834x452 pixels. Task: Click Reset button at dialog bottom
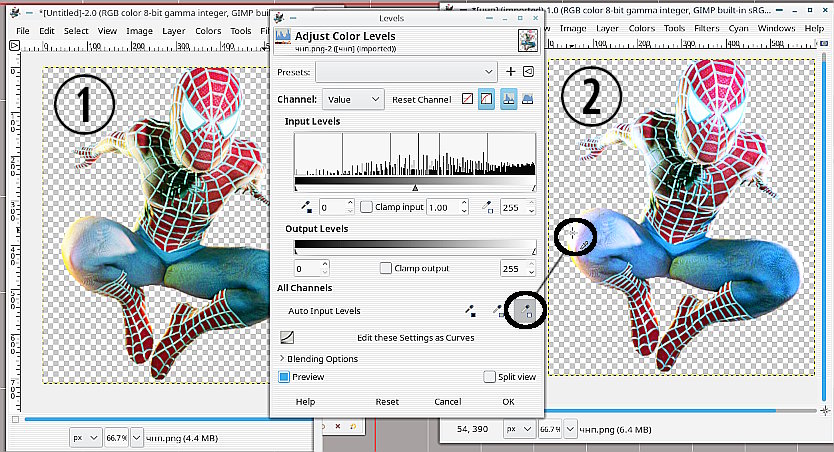[x=387, y=402]
